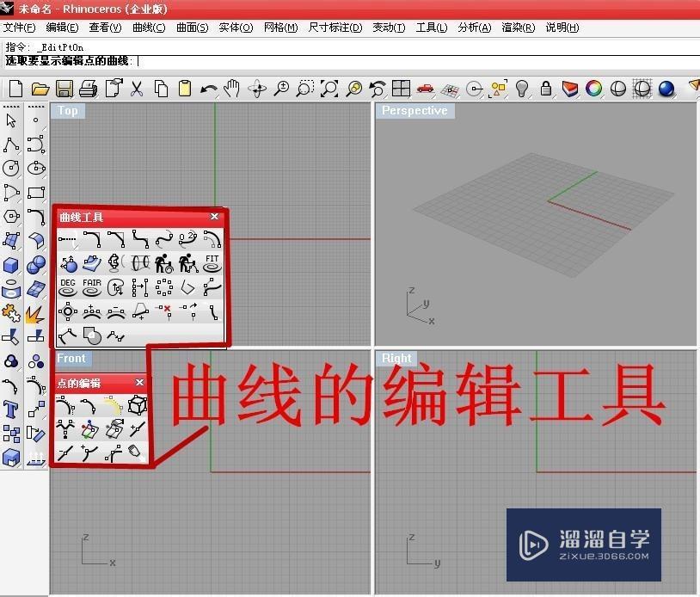Save the file with the floppy disk icon
This screenshot has height=597, width=700.
(64, 89)
